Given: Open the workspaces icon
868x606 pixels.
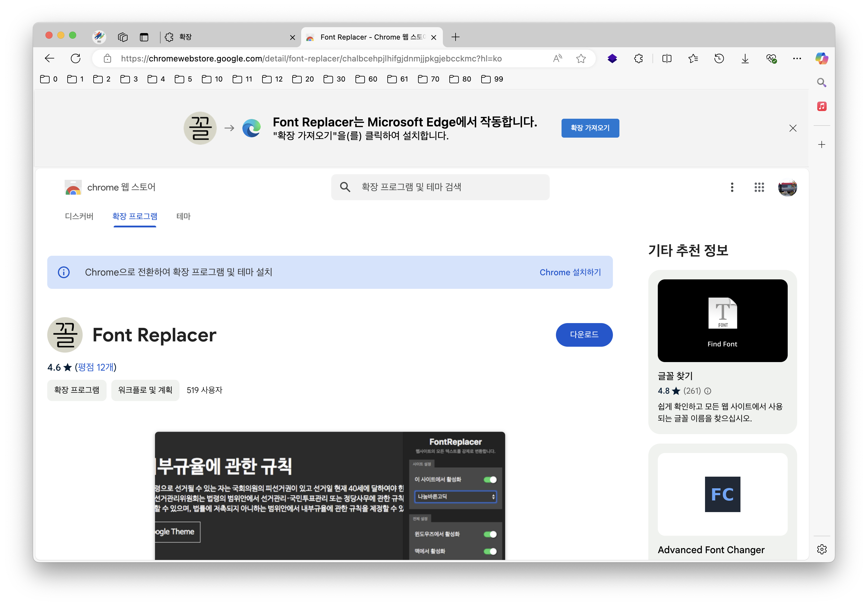Looking at the screenshot, I should pyautogui.click(x=123, y=37).
